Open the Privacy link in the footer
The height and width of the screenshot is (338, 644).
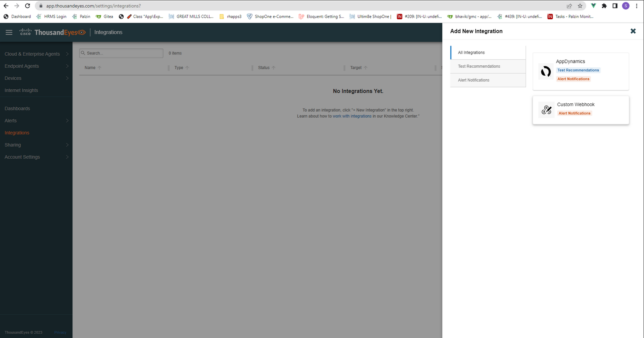coord(60,332)
